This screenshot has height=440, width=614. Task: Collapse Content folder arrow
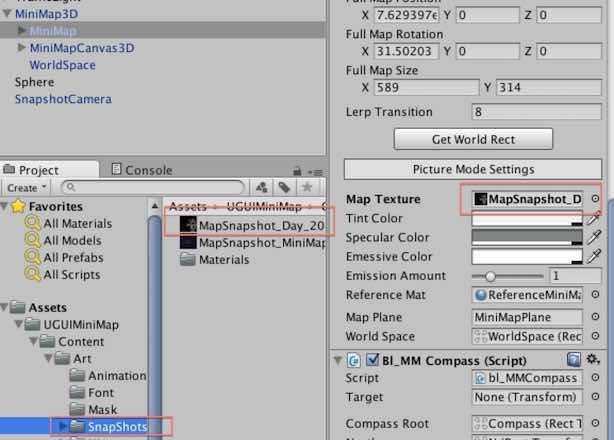pyautogui.click(x=34, y=341)
